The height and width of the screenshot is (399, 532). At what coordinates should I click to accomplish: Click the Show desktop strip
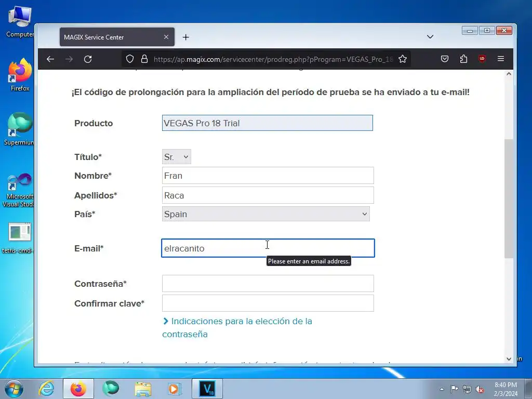coord(529,389)
